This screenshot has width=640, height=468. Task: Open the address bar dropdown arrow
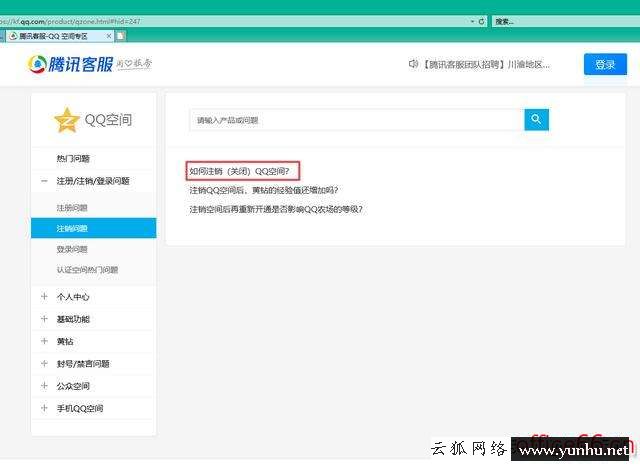(x=472, y=21)
